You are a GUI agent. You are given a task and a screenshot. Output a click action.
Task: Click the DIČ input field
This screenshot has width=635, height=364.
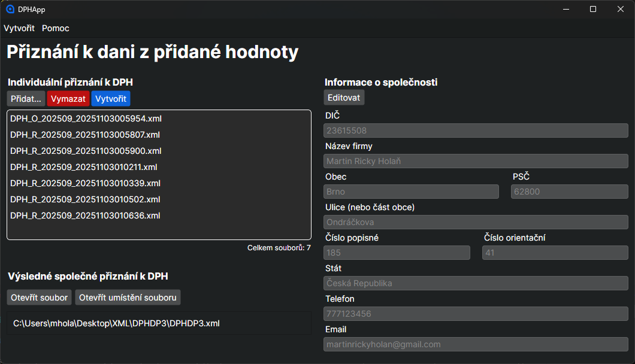click(476, 131)
